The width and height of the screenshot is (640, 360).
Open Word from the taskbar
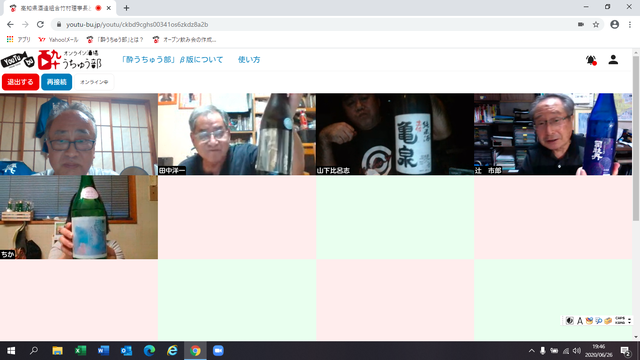click(x=103, y=351)
